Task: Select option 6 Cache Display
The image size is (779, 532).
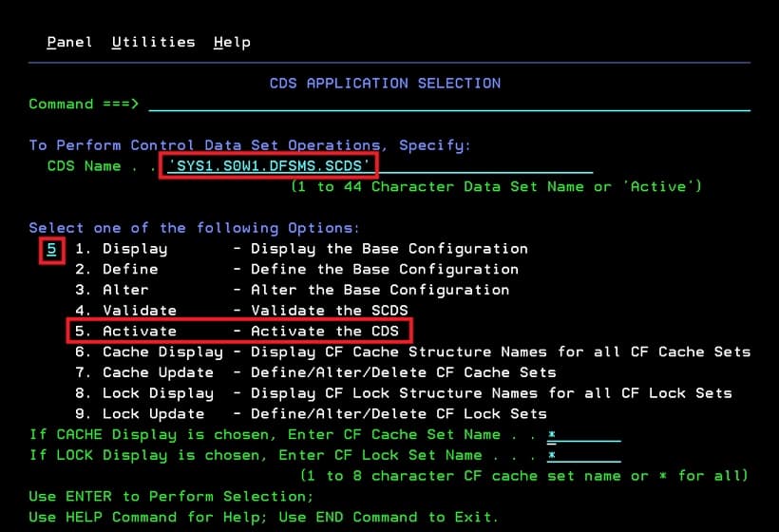Action: pyautogui.click(x=148, y=351)
